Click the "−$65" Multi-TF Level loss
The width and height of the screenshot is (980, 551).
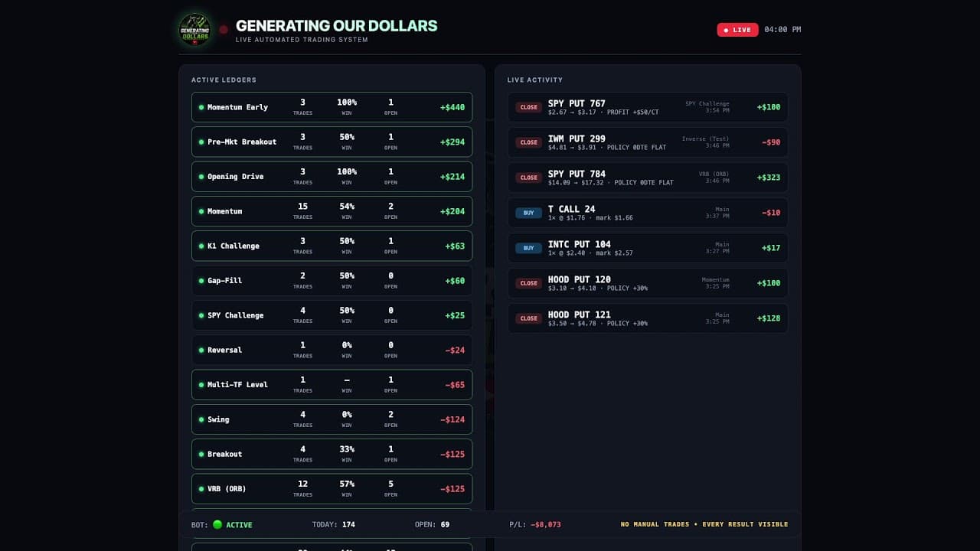tap(455, 385)
